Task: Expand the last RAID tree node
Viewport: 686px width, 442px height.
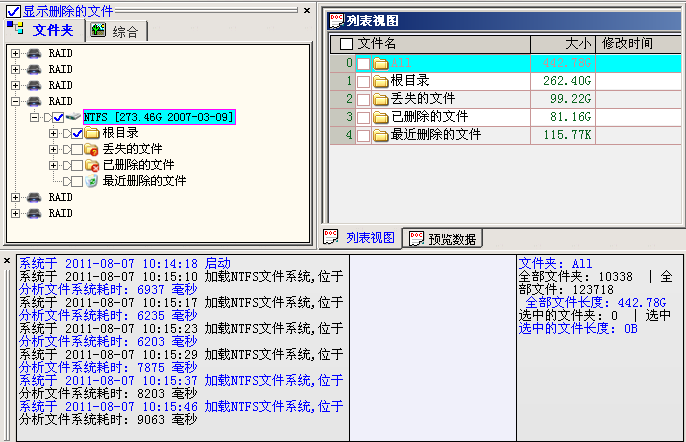Action: pyautogui.click(x=15, y=213)
